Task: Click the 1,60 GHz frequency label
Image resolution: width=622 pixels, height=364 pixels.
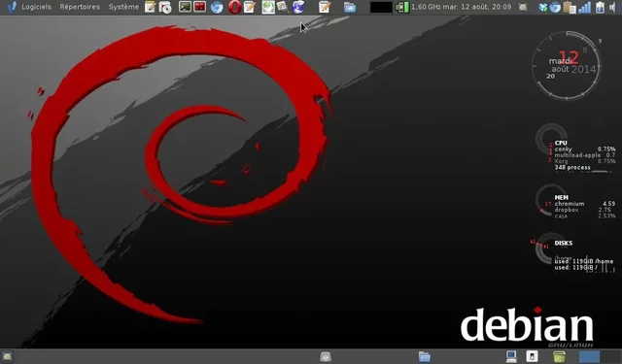Action: click(426, 7)
